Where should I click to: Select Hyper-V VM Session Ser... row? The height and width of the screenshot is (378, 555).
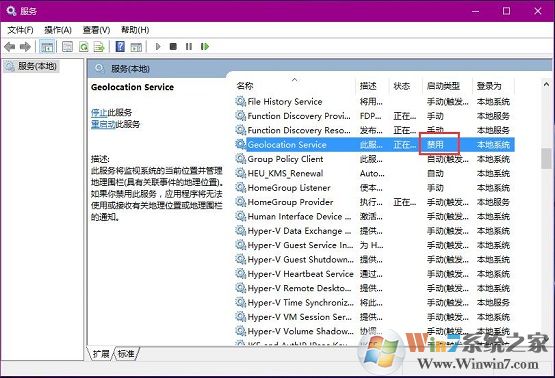click(x=374, y=317)
